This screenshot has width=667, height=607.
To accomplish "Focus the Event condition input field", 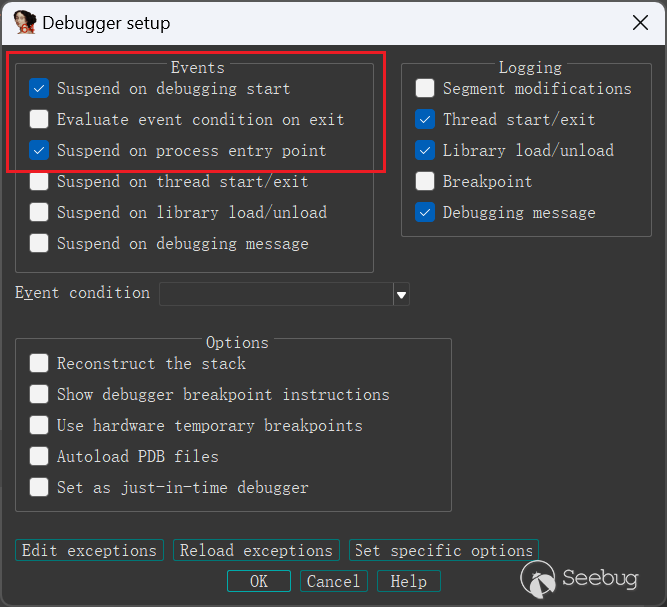I will 276,294.
